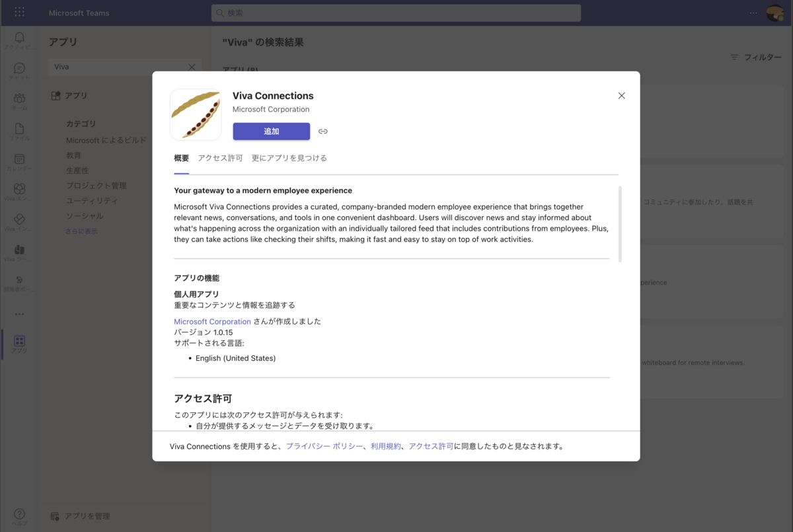Clear the Viva search text
793x532 pixels.
pos(192,67)
